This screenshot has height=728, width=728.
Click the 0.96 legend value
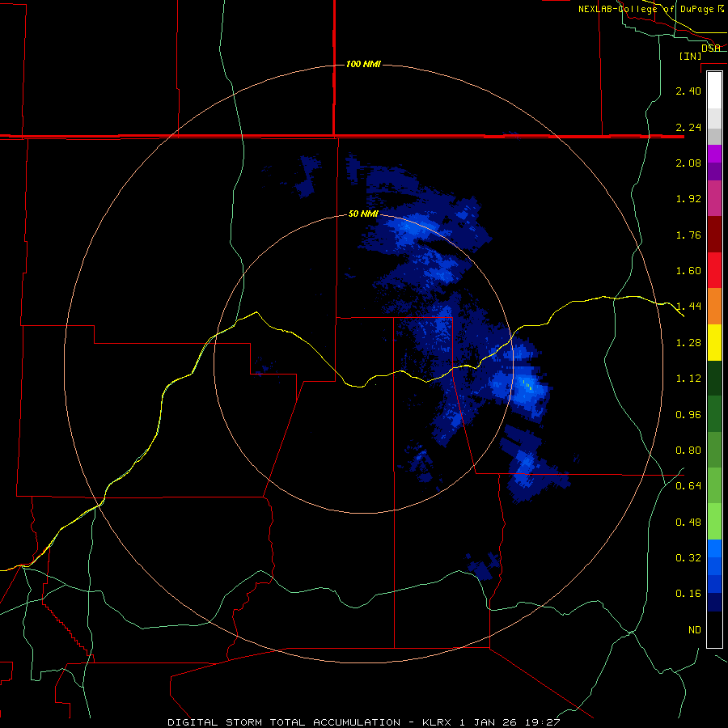tap(688, 415)
